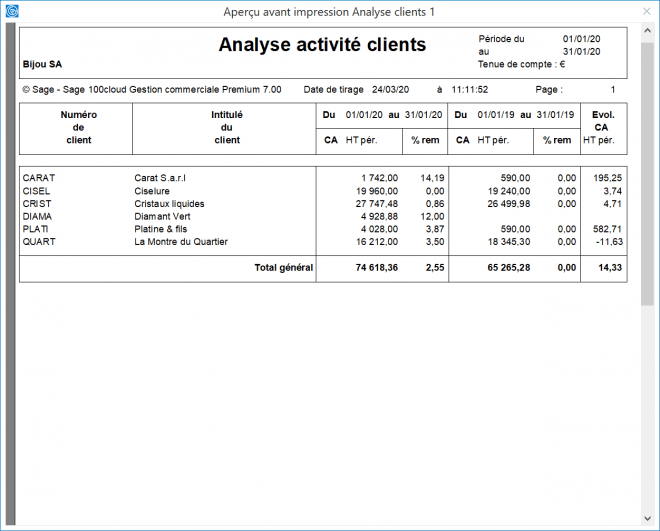The image size is (660, 531).
Task: Click the value 27 747,48 for CRIST
Action: [377, 204]
